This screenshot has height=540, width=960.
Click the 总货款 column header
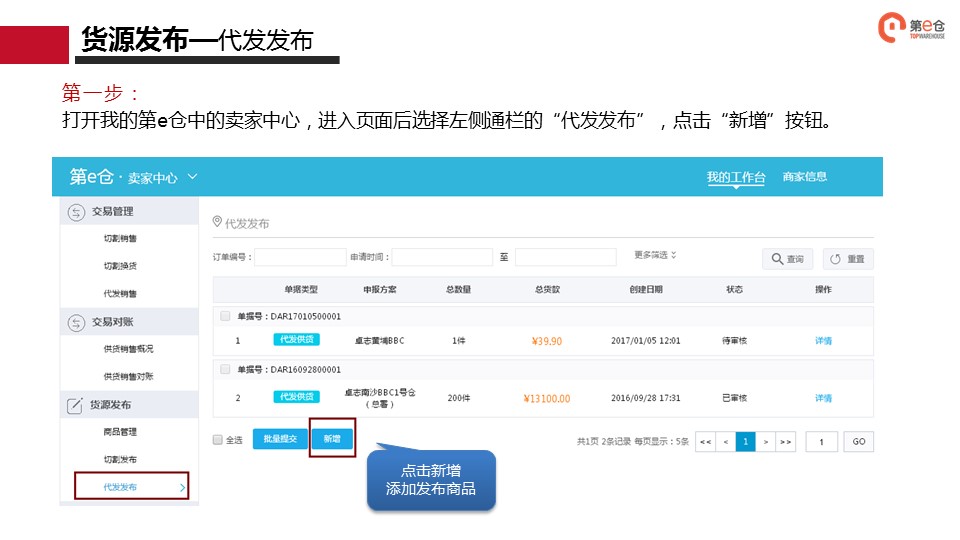click(x=547, y=290)
